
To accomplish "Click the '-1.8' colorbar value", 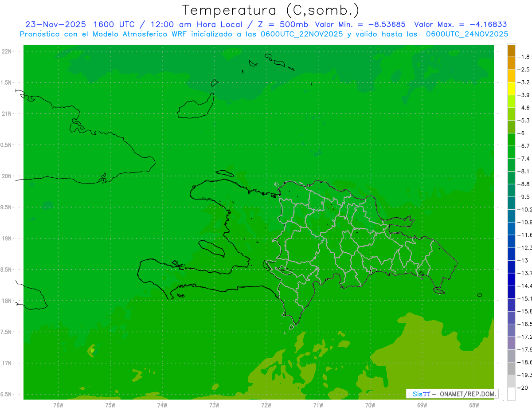I will (x=524, y=57).
